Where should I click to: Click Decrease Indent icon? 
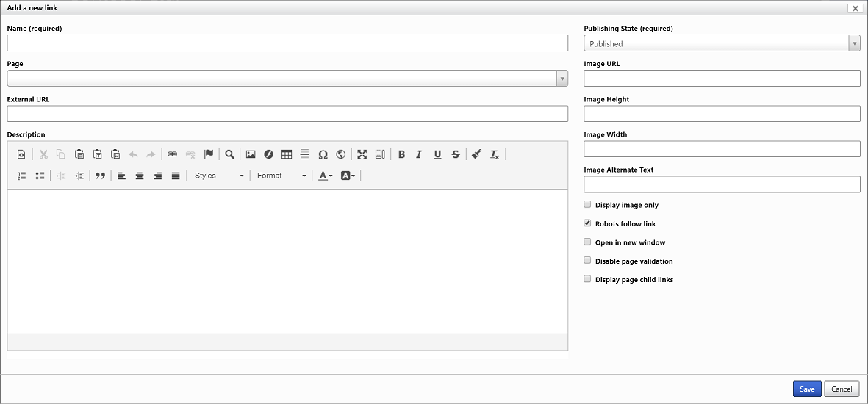click(x=62, y=176)
